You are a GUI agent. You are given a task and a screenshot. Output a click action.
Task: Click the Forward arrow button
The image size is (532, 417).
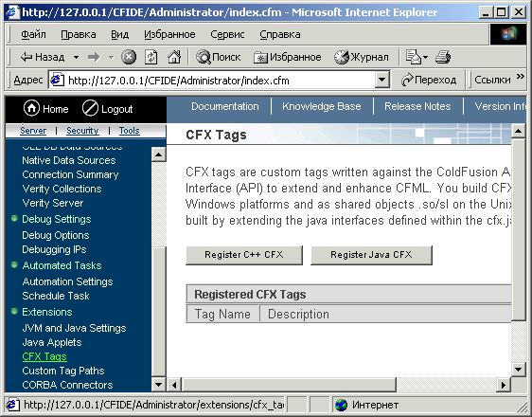tap(94, 57)
